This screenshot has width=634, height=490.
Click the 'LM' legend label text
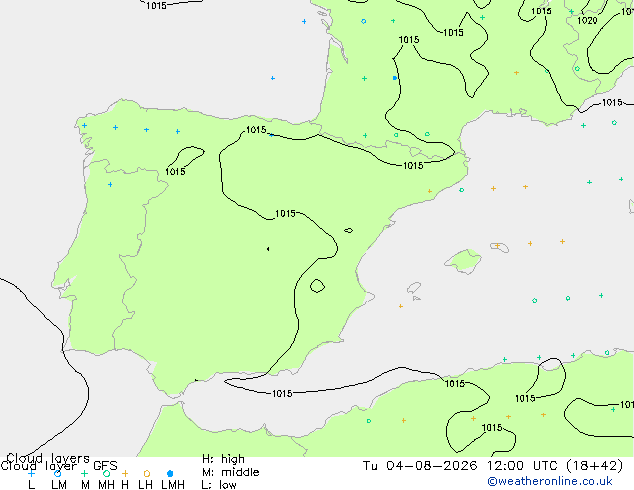coord(59,485)
